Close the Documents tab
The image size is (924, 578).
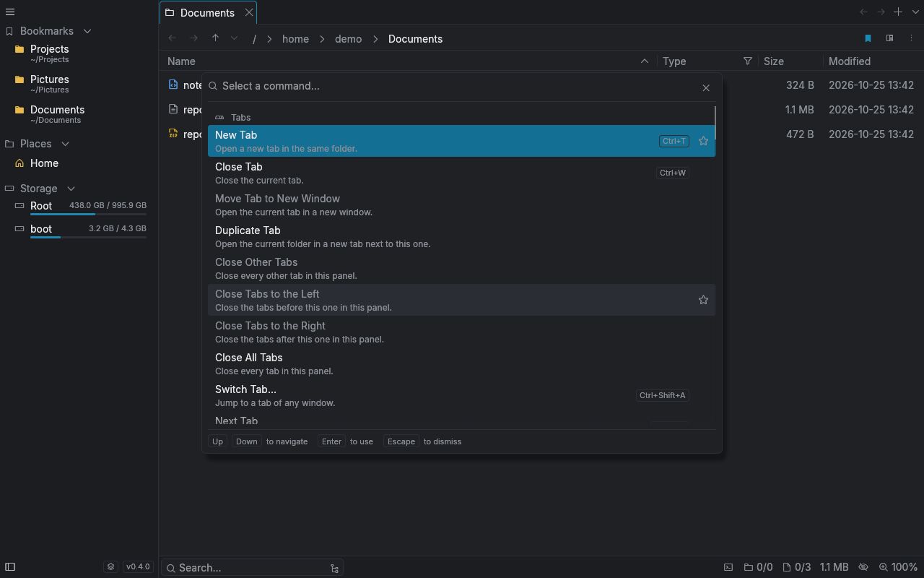(x=249, y=12)
